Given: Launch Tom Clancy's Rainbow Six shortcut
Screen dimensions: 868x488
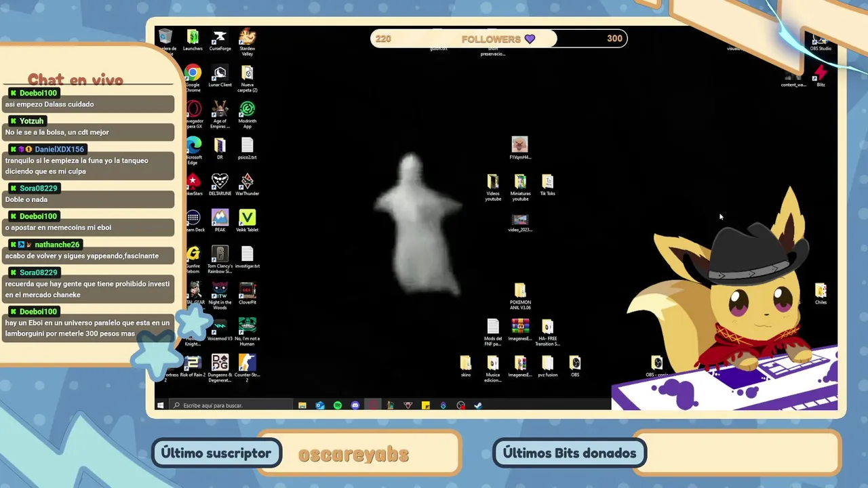Looking at the screenshot, I should [x=220, y=260].
